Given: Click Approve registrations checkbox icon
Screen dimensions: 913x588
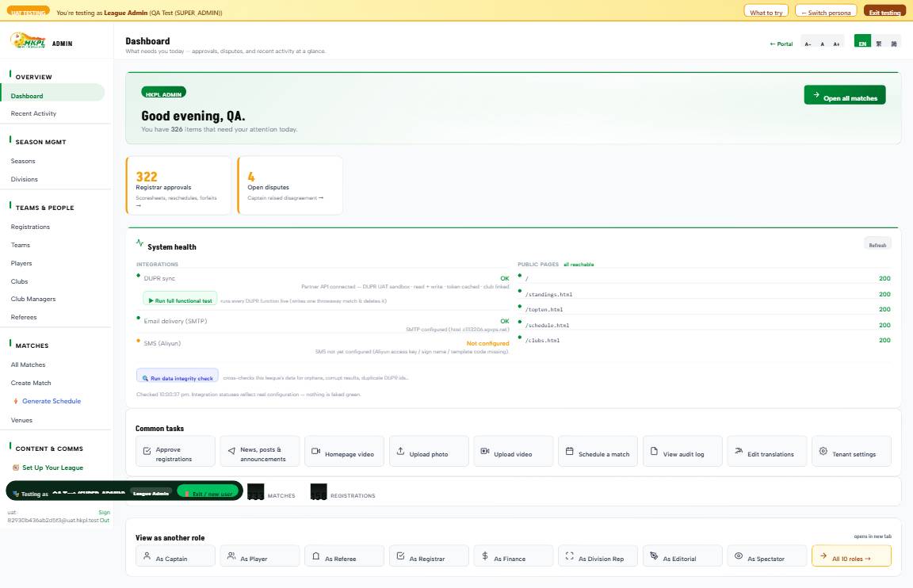Looking at the screenshot, I should point(147,451).
